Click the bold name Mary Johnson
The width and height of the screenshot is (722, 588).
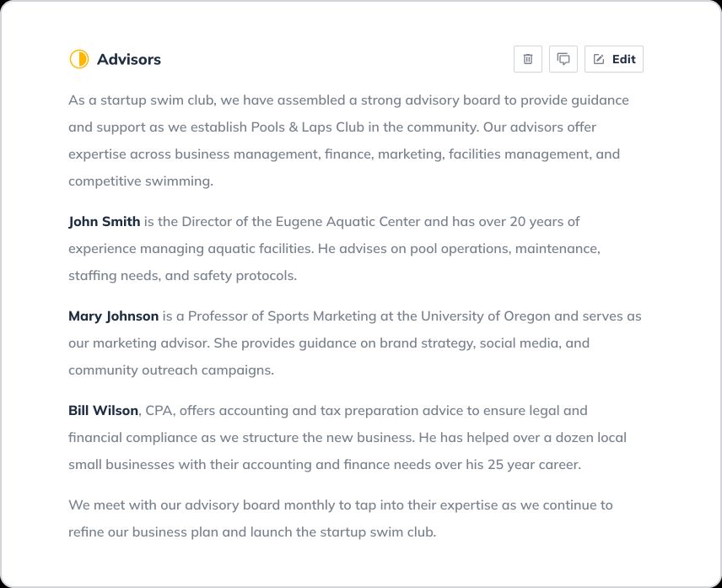[x=113, y=316]
